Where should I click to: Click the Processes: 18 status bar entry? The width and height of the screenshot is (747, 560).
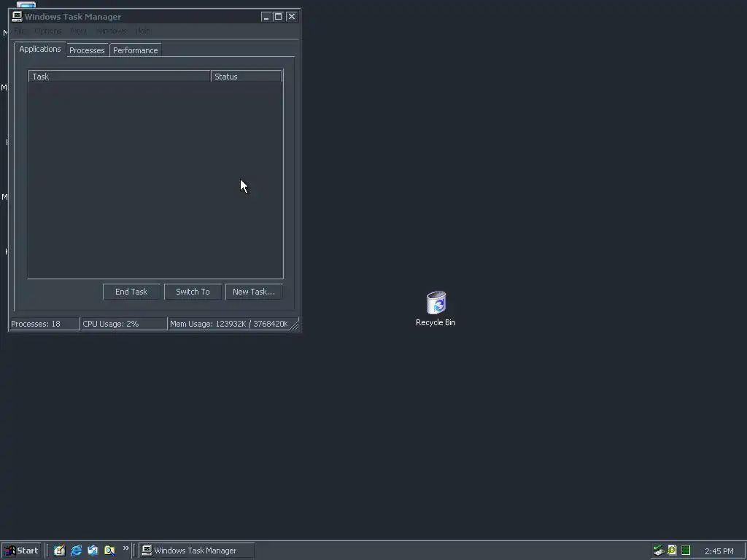(44, 324)
